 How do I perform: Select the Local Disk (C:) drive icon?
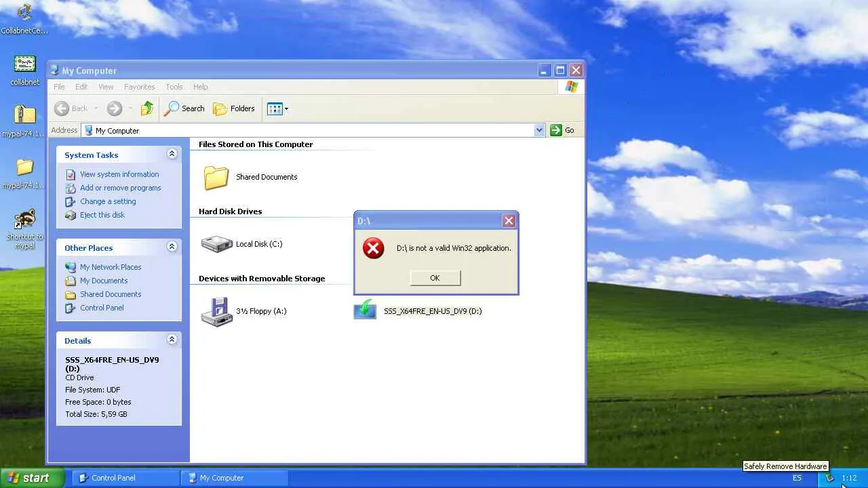[x=217, y=244]
